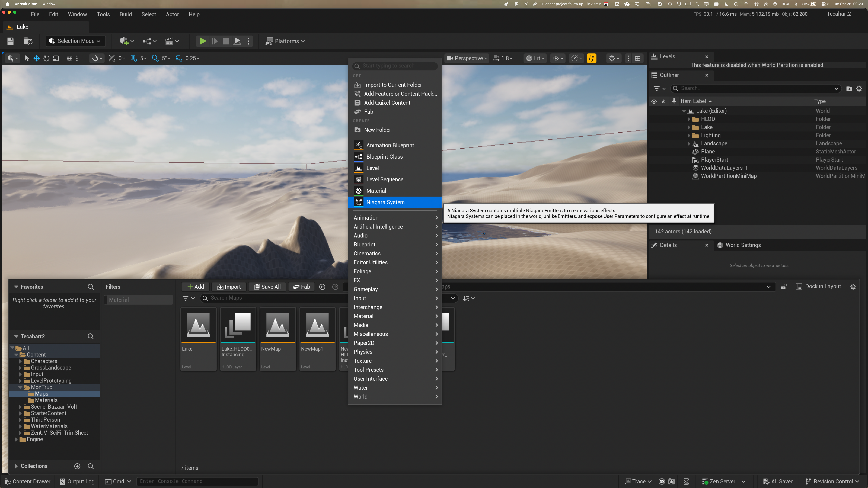
Task: Click the Outliner settings gear icon
Action: [x=859, y=89]
